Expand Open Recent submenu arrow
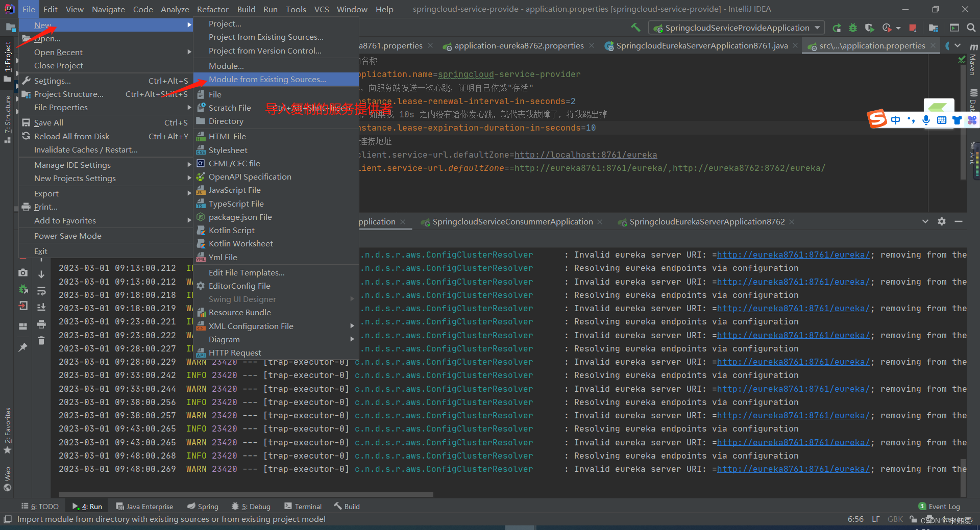The height and width of the screenshot is (530, 980). pos(189,52)
